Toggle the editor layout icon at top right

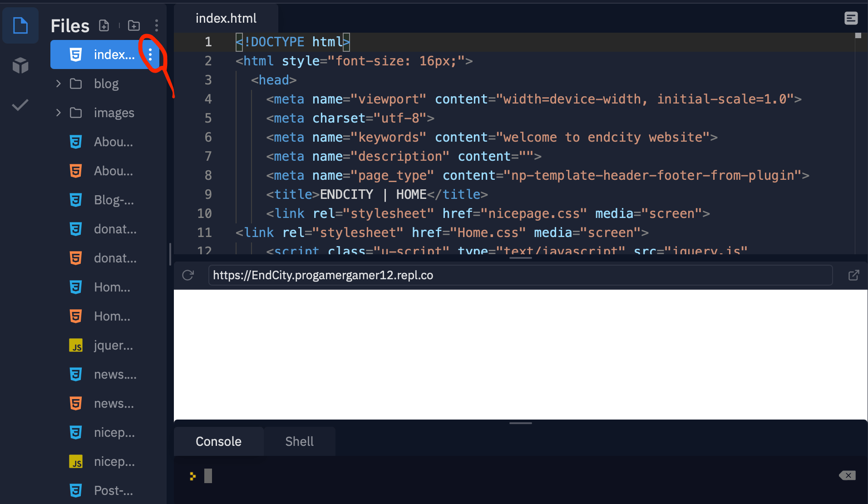[x=851, y=18]
